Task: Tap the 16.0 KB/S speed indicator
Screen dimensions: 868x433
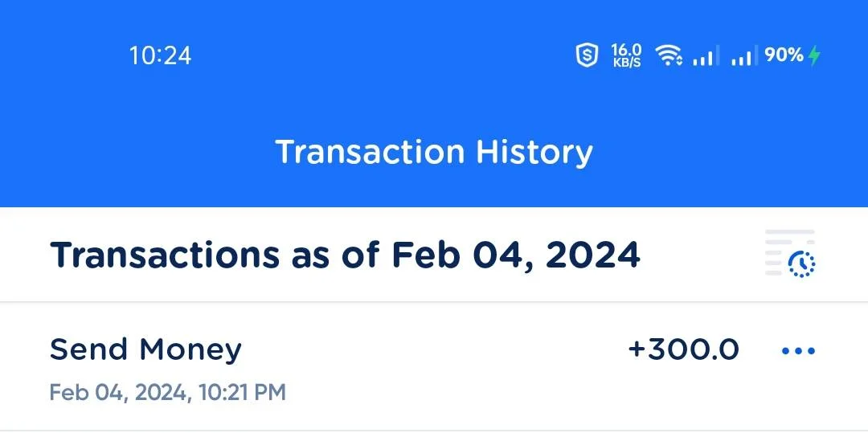Action: pos(626,56)
